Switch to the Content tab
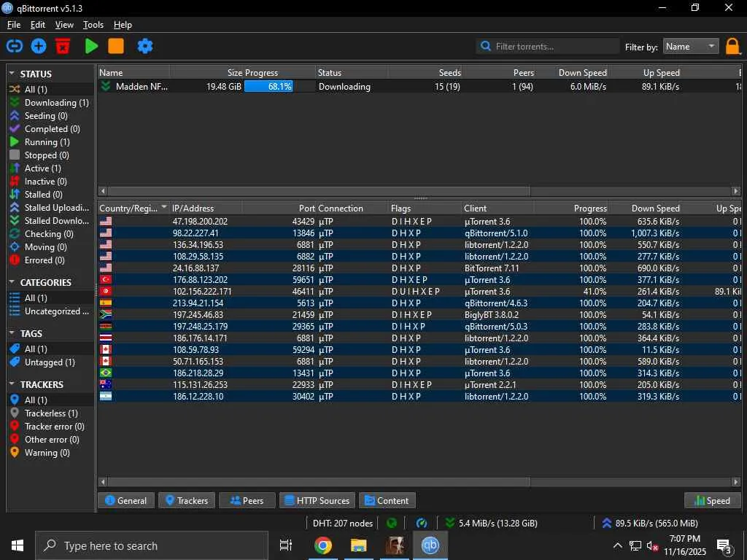The width and height of the screenshot is (747, 560). pos(387,500)
